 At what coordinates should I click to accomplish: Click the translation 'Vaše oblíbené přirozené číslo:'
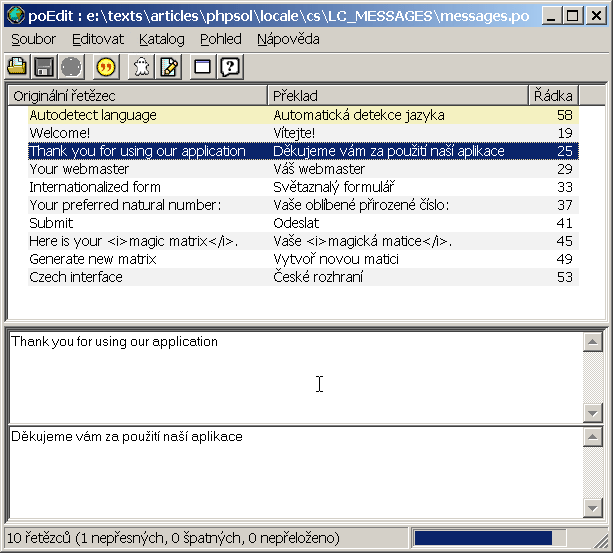pos(361,205)
